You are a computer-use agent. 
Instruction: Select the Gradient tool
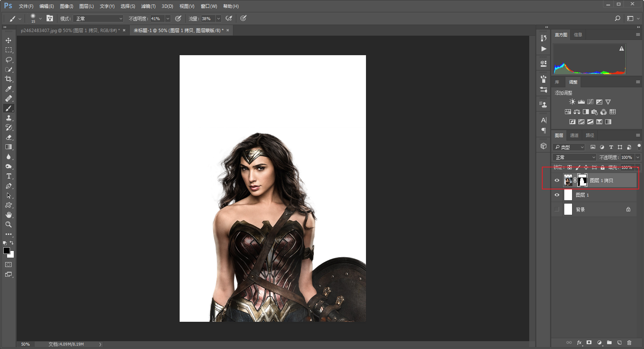[9, 147]
